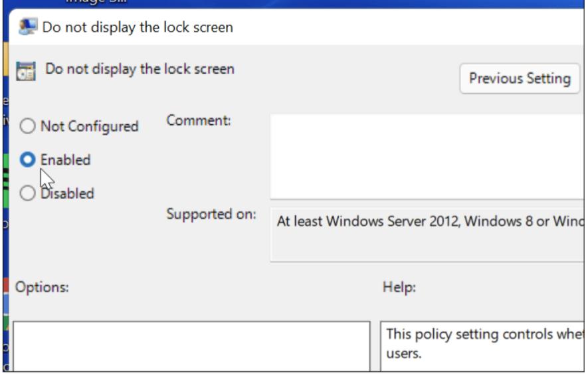Click the Comment: label
The height and width of the screenshot is (374, 588).
tap(199, 121)
